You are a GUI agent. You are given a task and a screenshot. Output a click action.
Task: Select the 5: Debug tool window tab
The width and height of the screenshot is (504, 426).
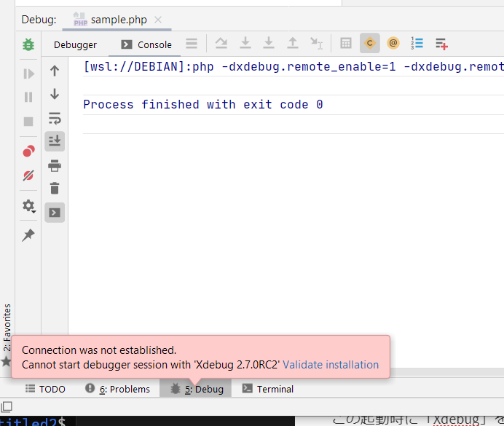(x=195, y=389)
